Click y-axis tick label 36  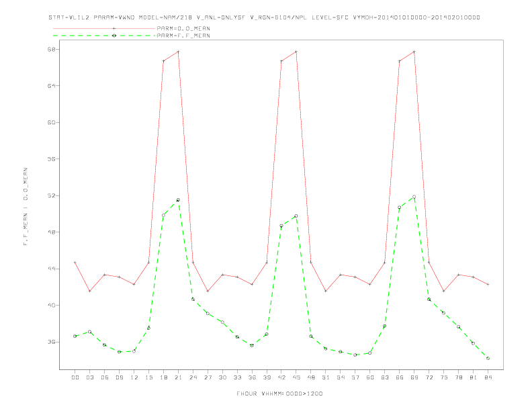tap(51, 342)
